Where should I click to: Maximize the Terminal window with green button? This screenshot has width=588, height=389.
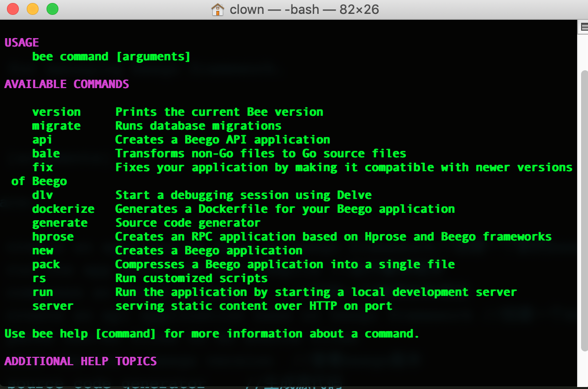pos(52,9)
